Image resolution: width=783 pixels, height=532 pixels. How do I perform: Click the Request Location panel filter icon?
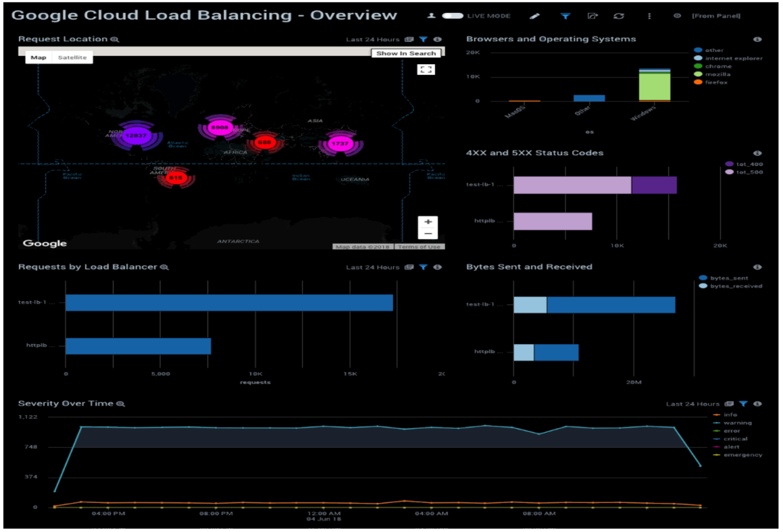[x=424, y=40]
